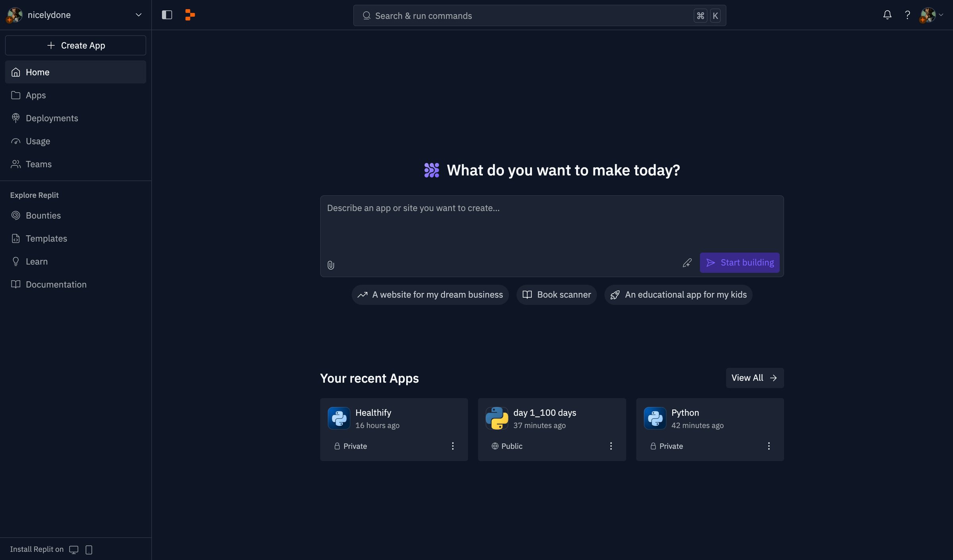Viewport: 953px width, 560px height.
Task: Open the Healthify three-dot menu
Action: click(x=453, y=446)
